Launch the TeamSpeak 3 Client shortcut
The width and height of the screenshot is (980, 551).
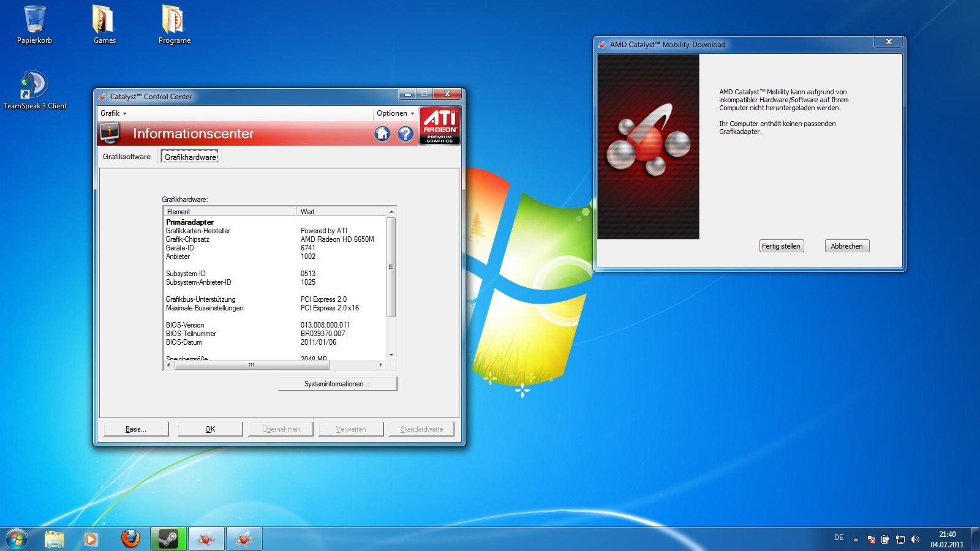click(35, 90)
